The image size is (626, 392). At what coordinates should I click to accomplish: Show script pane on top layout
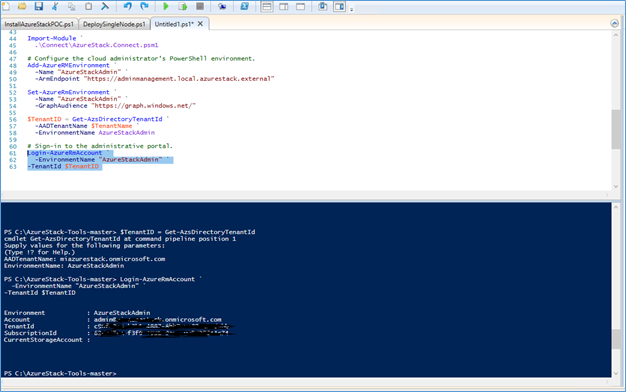point(267,6)
